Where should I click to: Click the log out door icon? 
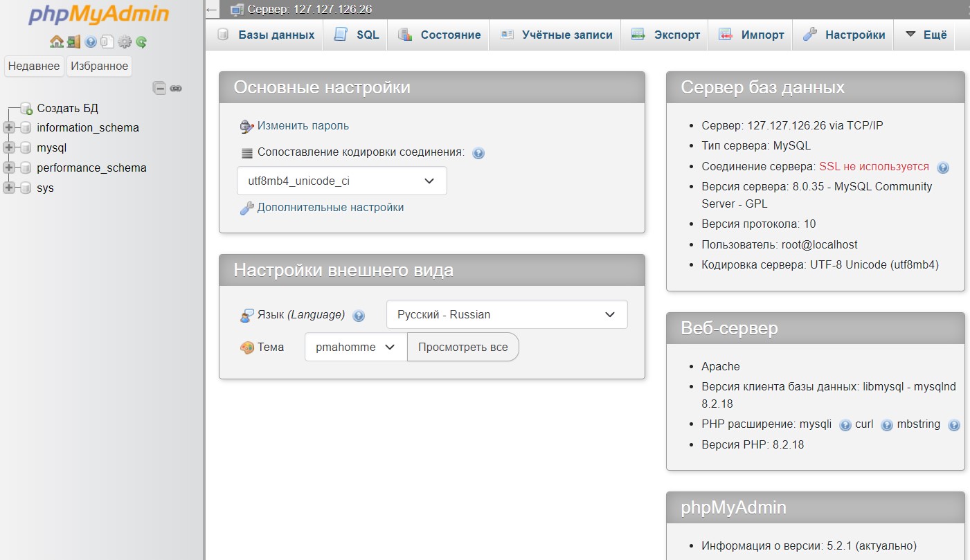click(x=73, y=42)
